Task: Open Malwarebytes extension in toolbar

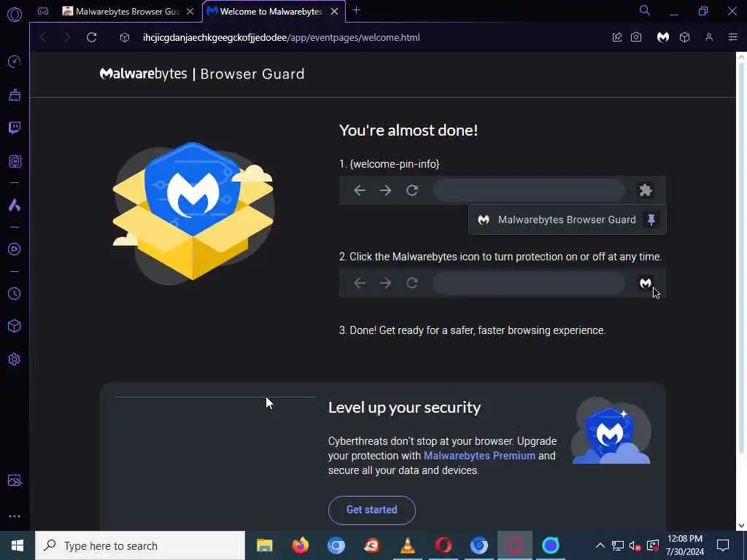Action: 663,37
